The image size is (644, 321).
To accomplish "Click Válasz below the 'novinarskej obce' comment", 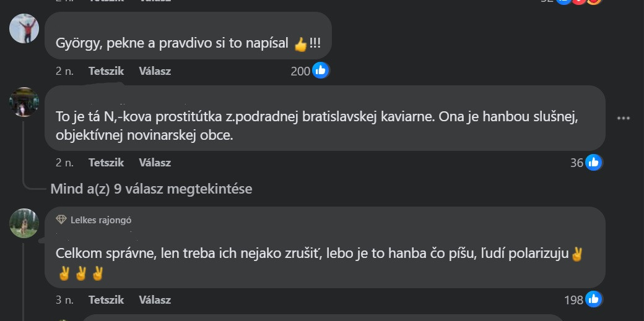I will (x=155, y=163).
